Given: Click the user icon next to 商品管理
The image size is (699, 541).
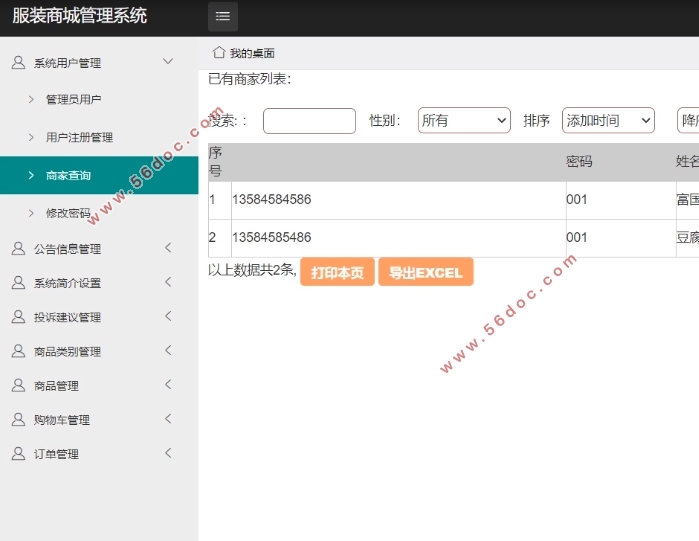Looking at the screenshot, I should pyautogui.click(x=18, y=385).
